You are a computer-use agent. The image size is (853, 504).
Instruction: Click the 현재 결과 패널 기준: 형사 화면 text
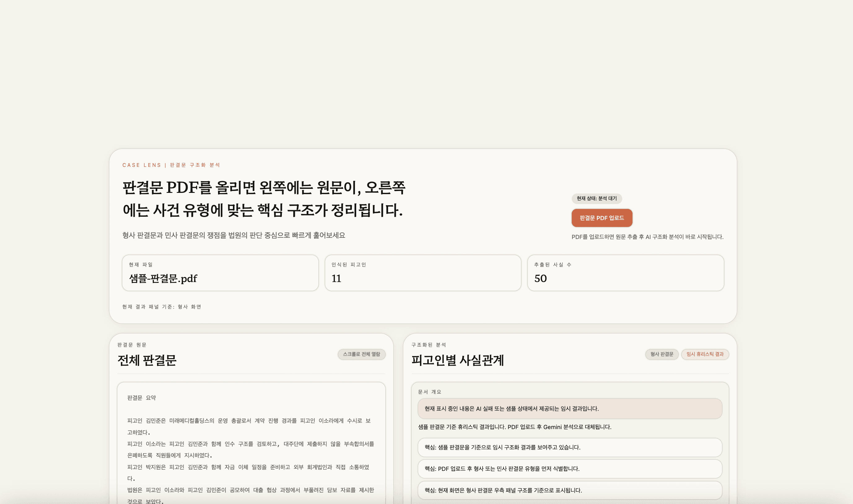162,307
